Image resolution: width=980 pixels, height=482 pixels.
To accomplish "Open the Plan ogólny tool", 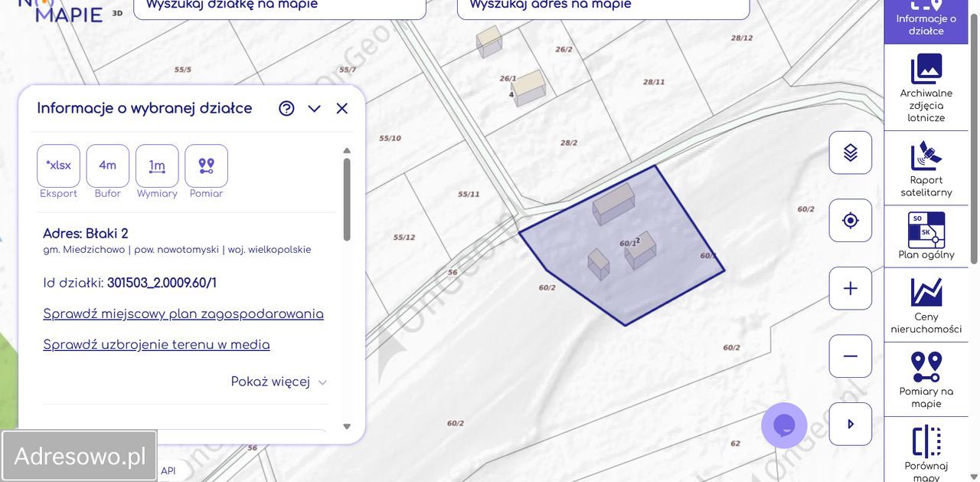I will pos(926,236).
